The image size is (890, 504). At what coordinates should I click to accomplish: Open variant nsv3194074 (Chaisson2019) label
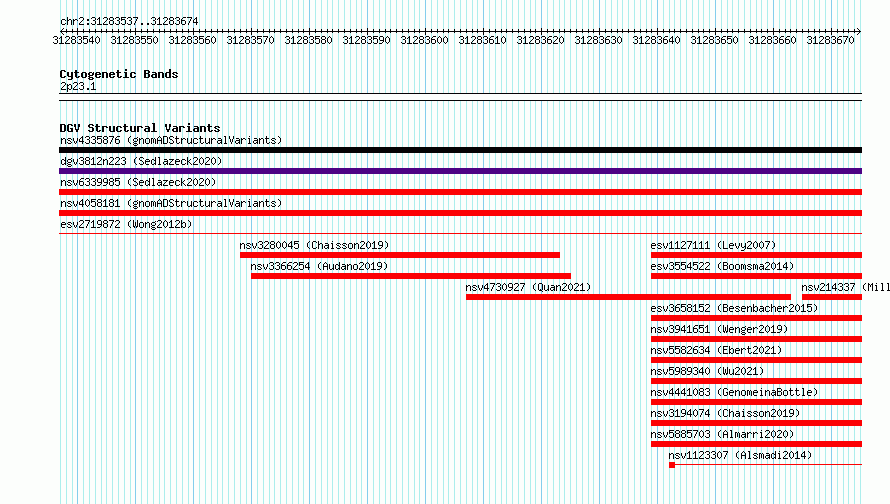pos(725,413)
